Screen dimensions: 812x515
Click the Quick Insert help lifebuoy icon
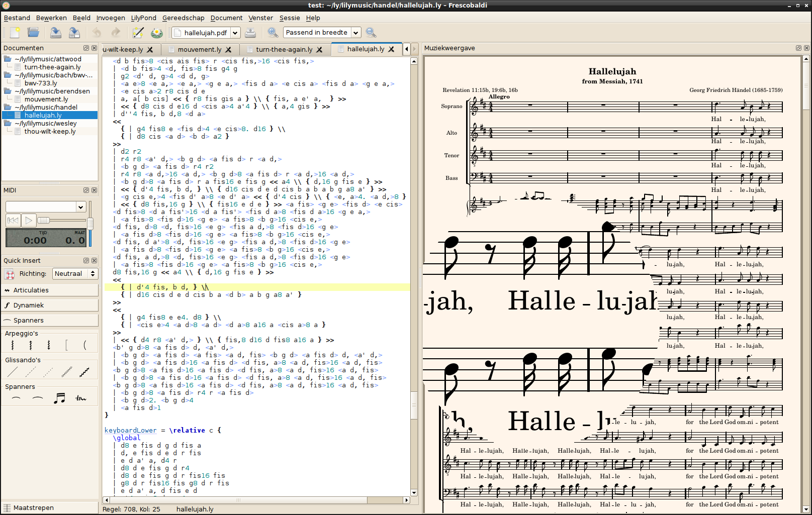click(10, 274)
